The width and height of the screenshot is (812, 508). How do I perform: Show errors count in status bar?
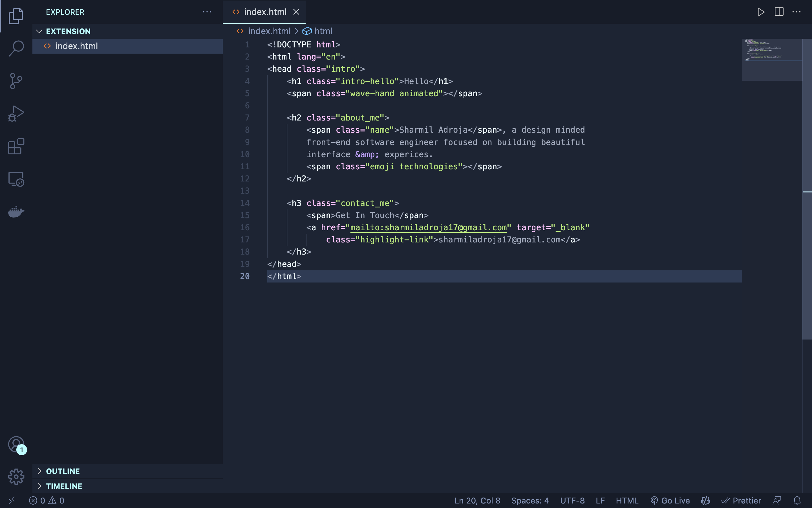tap(37, 501)
